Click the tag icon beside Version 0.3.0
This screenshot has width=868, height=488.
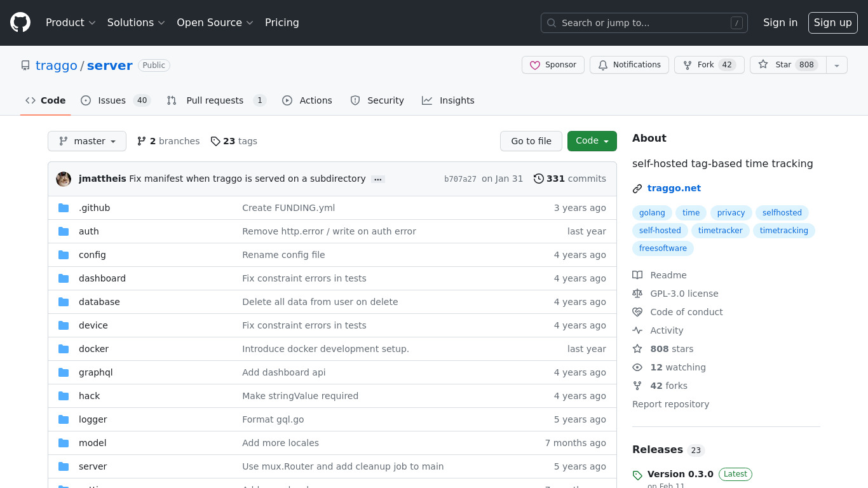tap(637, 475)
